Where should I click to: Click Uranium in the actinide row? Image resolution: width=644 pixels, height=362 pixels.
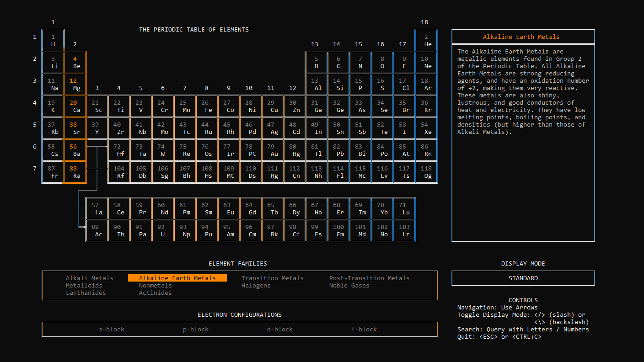click(x=163, y=231)
